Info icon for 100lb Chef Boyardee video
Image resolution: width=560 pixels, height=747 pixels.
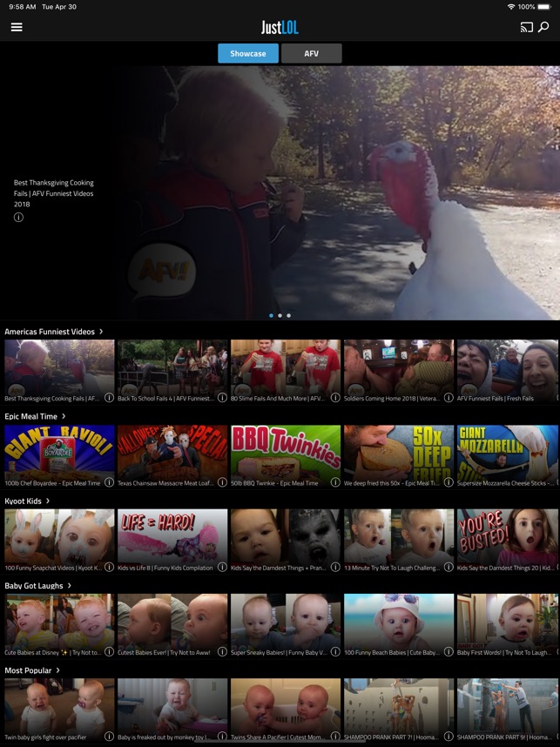tap(109, 482)
